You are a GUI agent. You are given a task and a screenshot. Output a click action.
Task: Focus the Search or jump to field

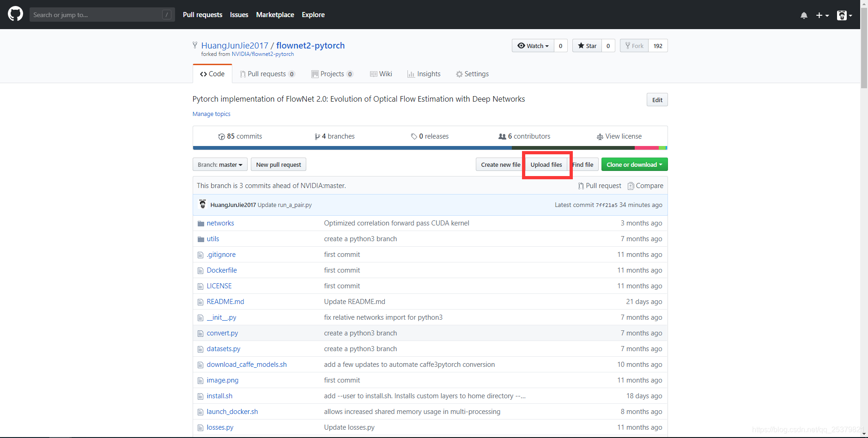point(102,15)
